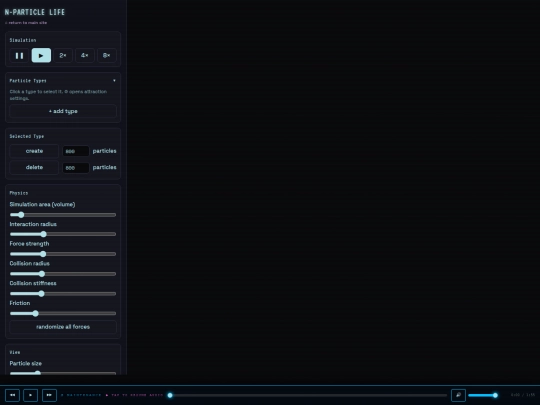The height and width of the screenshot is (405, 540).
Task: Play the audio track
Action: click(x=31, y=395)
